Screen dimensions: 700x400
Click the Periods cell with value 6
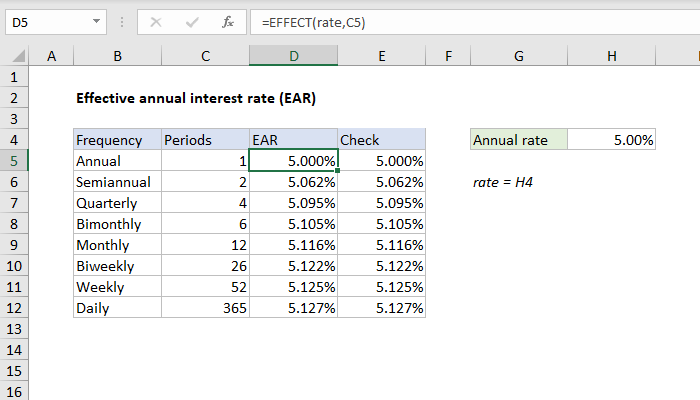coord(205,224)
